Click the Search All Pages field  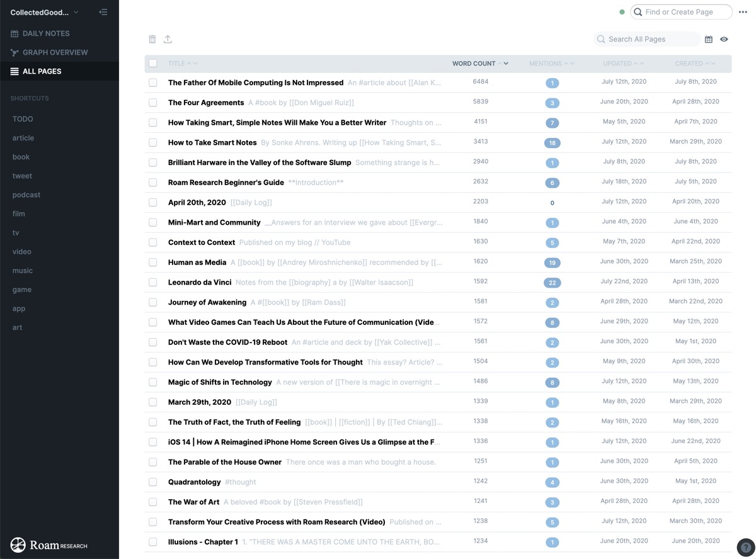click(647, 39)
